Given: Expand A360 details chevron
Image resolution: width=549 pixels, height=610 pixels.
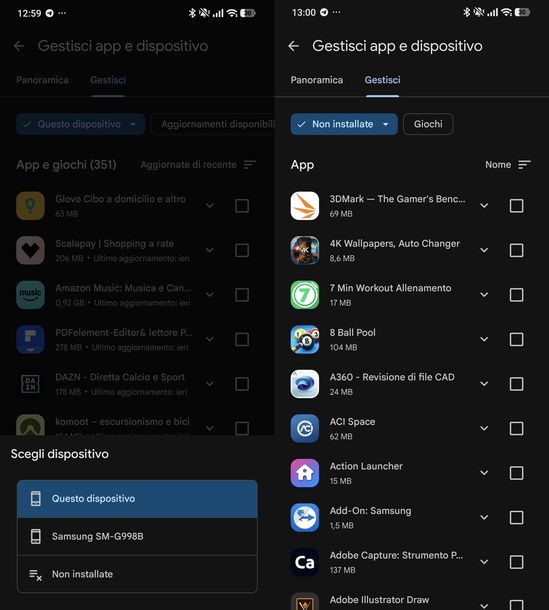Looking at the screenshot, I should (484, 384).
